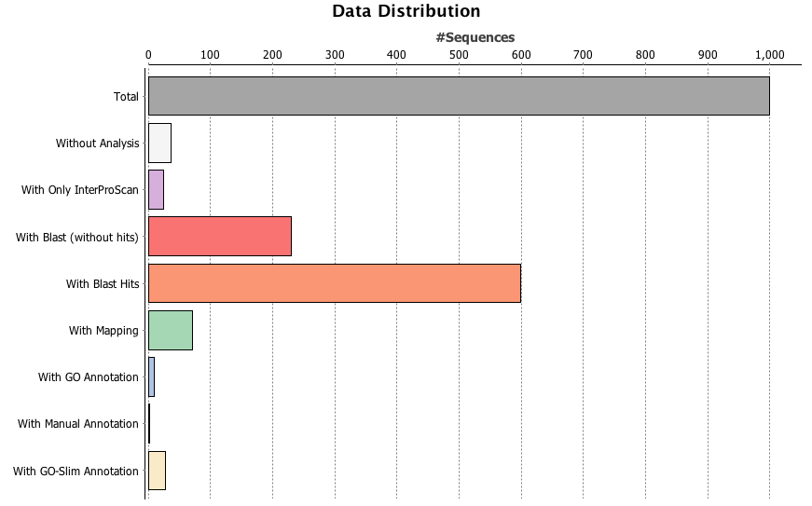The image size is (812, 506).
Task: Click the orange With Blast Hits bar
Action: [334, 283]
